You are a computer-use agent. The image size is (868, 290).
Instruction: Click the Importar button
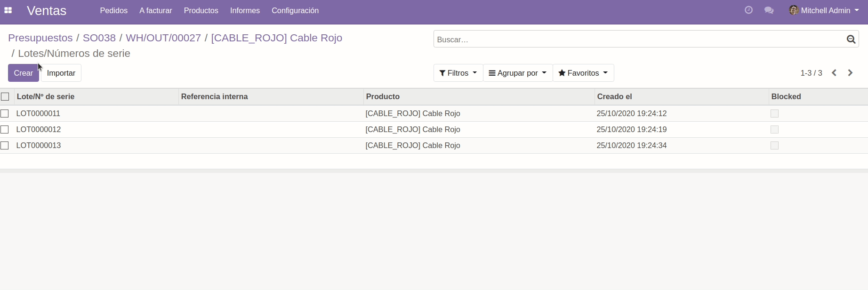[61, 73]
